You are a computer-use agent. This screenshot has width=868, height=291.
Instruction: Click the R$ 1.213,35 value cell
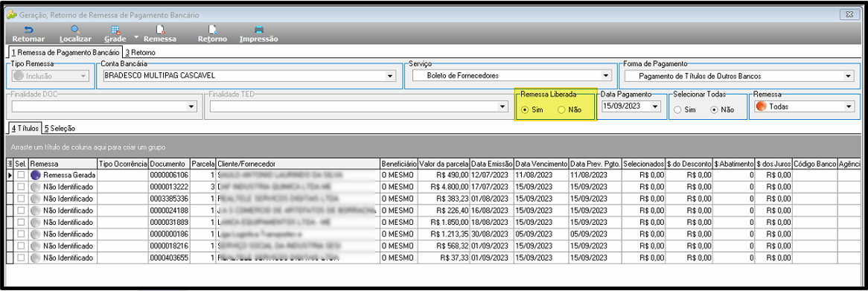(444, 234)
